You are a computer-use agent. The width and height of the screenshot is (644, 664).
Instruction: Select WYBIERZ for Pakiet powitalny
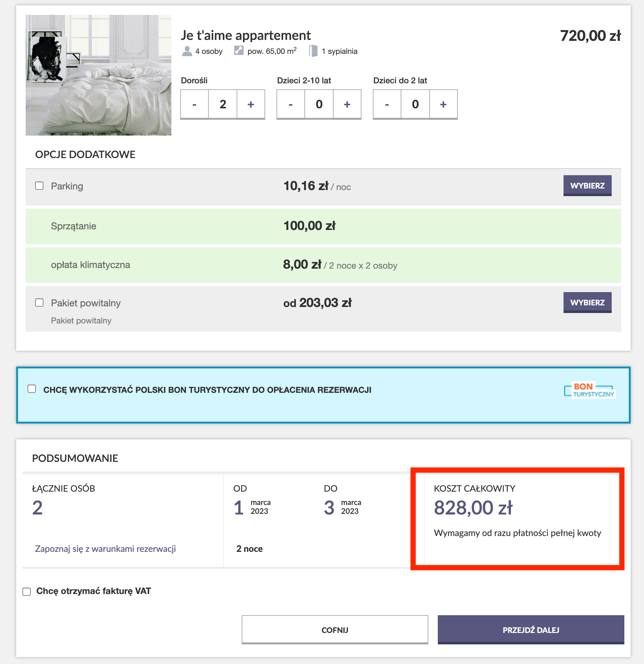587,302
